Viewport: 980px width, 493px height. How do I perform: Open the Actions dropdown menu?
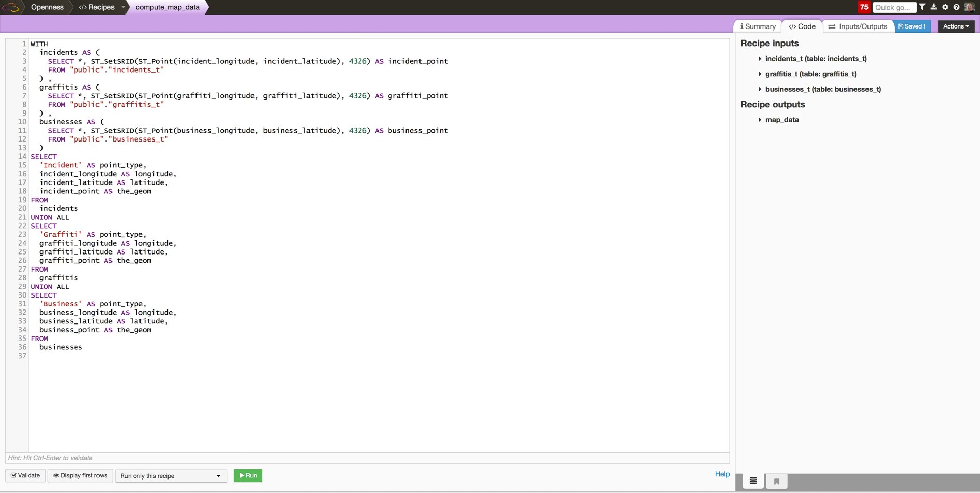coord(956,26)
